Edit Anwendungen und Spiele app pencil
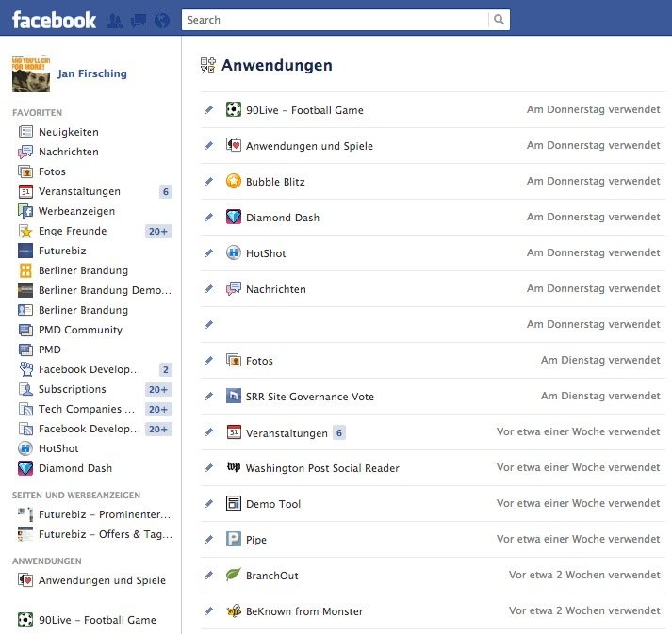 pyautogui.click(x=208, y=146)
